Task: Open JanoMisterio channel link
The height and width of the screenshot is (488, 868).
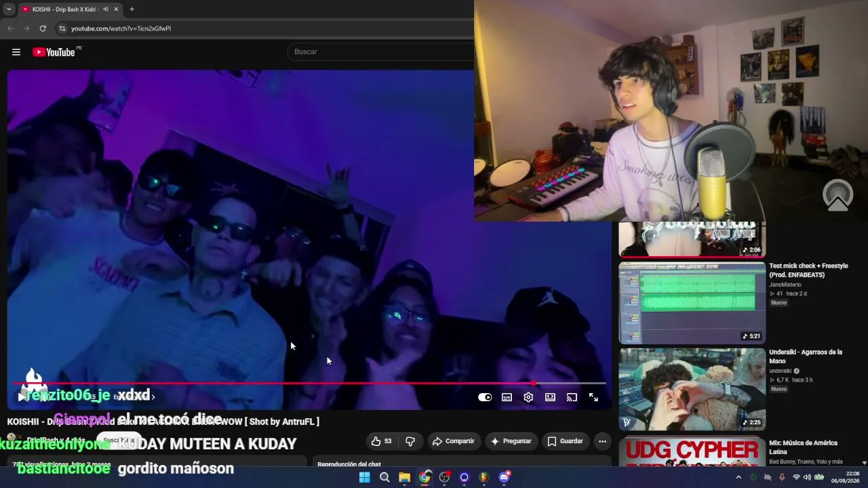Action: click(x=785, y=285)
